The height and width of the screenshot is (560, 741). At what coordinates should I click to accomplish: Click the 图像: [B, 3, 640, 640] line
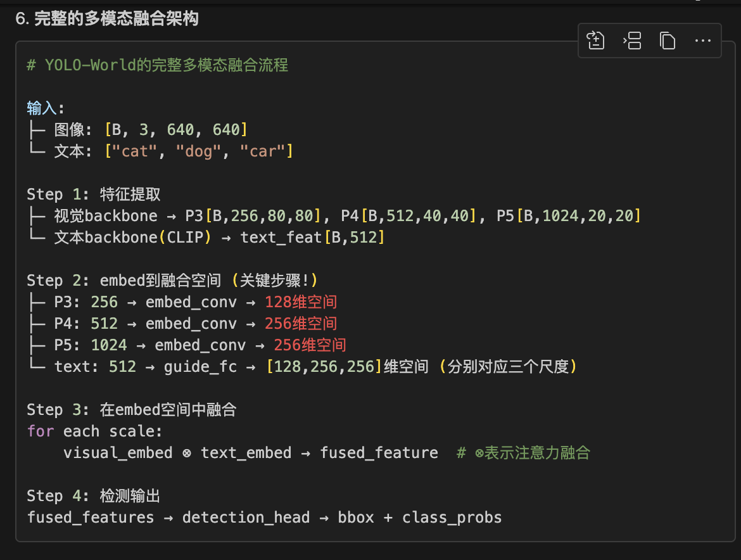coord(137,129)
